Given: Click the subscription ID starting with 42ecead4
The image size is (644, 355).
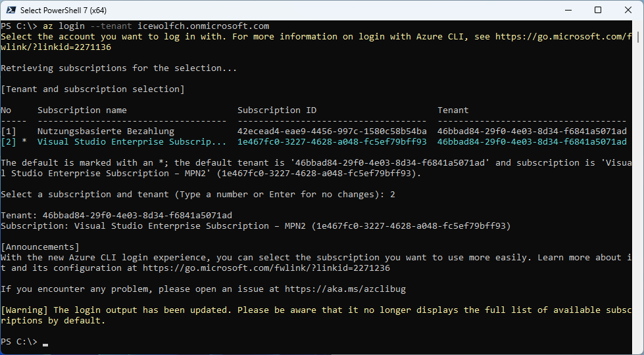Looking at the screenshot, I should point(332,131).
